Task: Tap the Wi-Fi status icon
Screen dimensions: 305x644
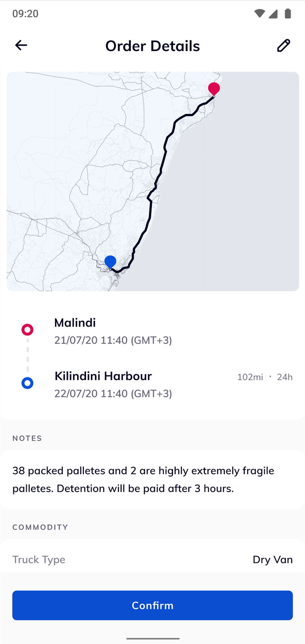Action: tap(259, 14)
